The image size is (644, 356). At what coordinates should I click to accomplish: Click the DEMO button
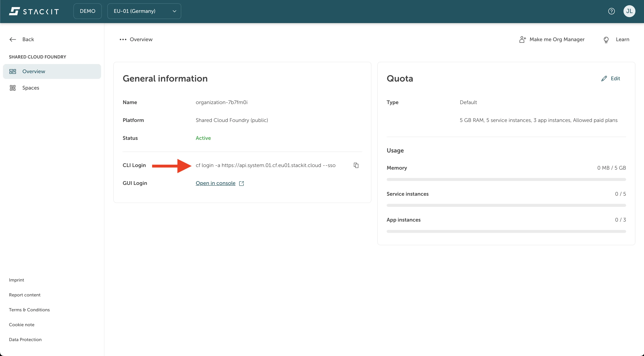tap(87, 11)
